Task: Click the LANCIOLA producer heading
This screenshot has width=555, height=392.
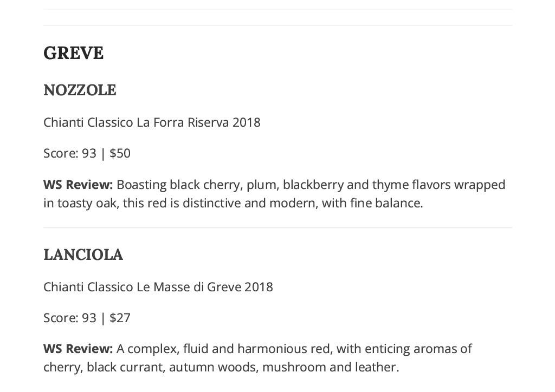Action: click(83, 254)
